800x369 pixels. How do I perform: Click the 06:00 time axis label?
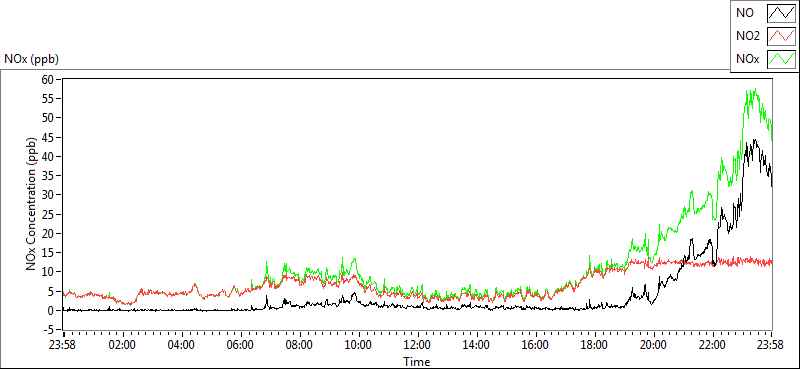tap(240, 344)
